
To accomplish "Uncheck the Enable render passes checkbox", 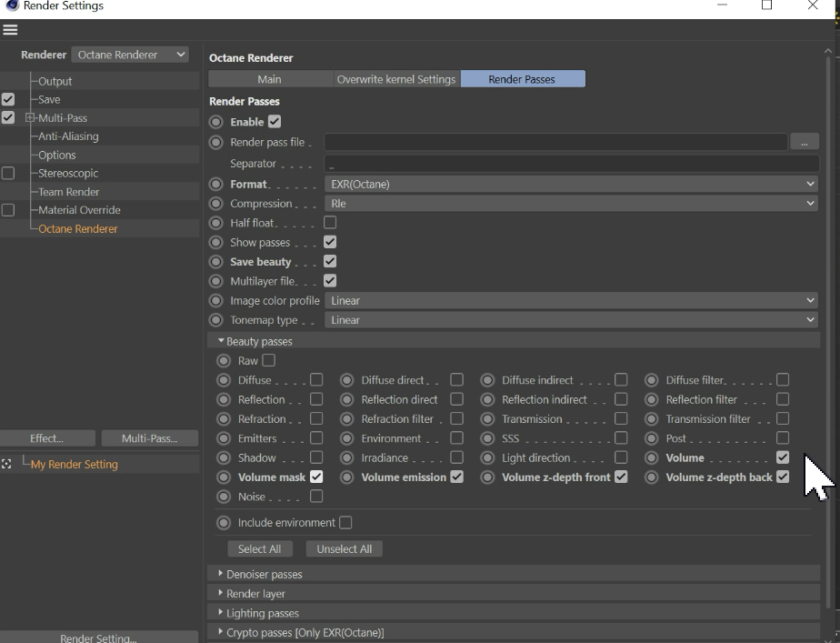I will tap(275, 122).
